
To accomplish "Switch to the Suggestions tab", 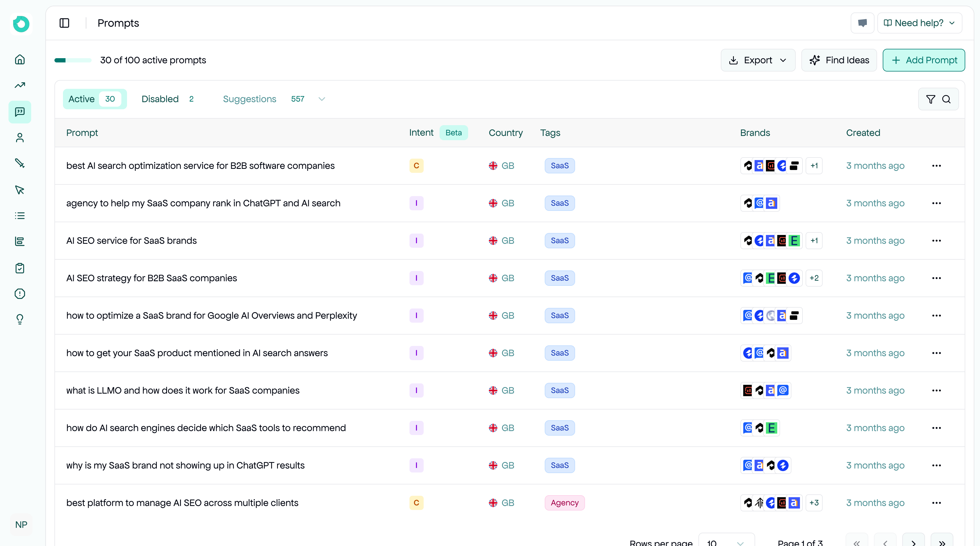I will pyautogui.click(x=264, y=99).
